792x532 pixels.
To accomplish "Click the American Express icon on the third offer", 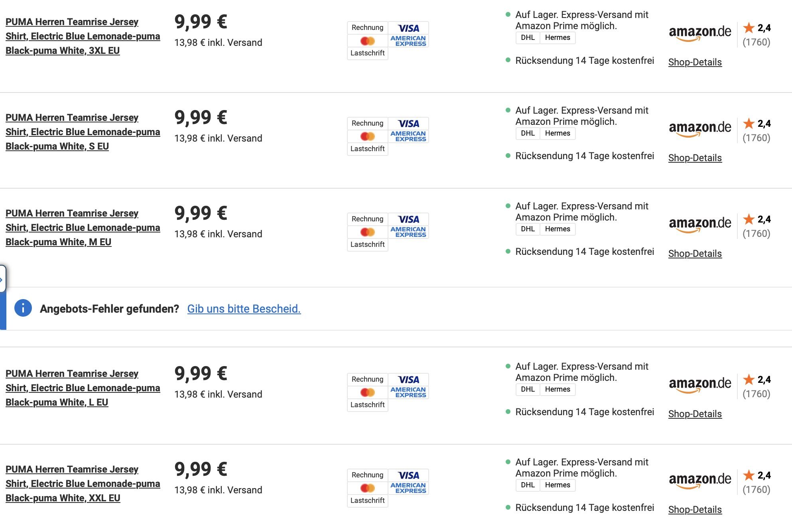I will pyautogui.click(x=409, y=232).
